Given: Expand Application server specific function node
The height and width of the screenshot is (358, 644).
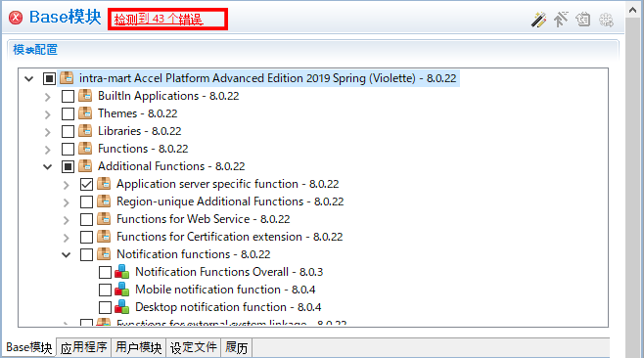Looking at the screenshot, I should coord(67,185).
